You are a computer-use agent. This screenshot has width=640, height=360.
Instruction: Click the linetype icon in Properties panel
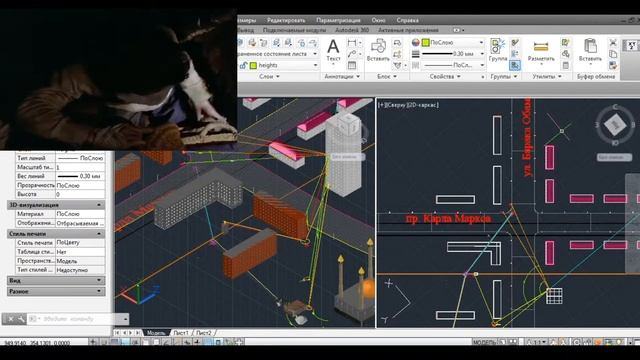(x=416, y=65)
